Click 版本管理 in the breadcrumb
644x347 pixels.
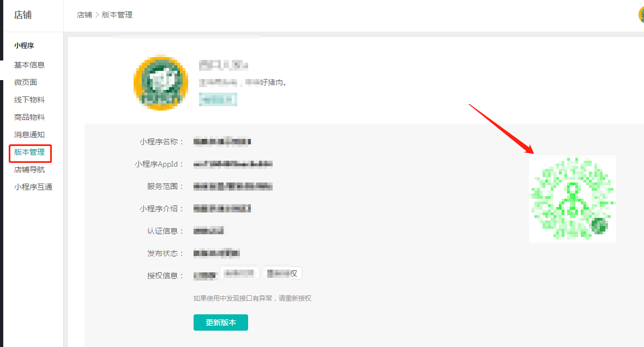pos(117,15)
